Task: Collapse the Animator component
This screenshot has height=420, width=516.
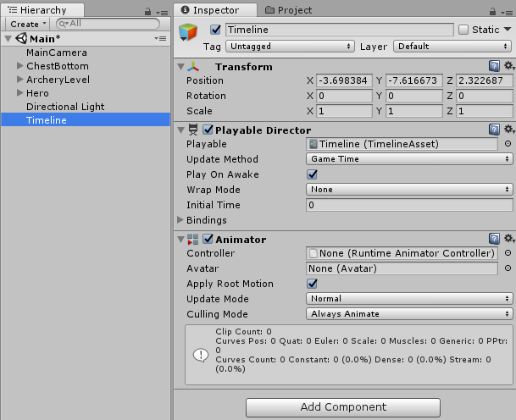Action: pos(180,240)
